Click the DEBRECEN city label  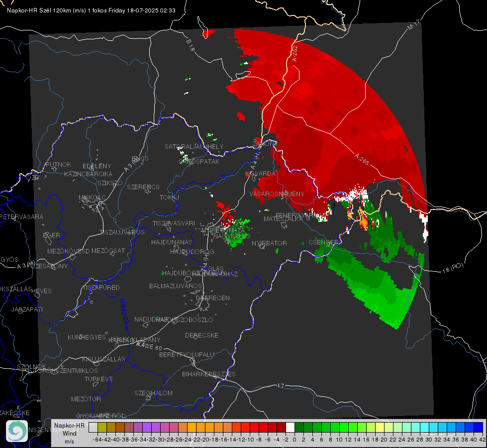[x=213, y=298]
